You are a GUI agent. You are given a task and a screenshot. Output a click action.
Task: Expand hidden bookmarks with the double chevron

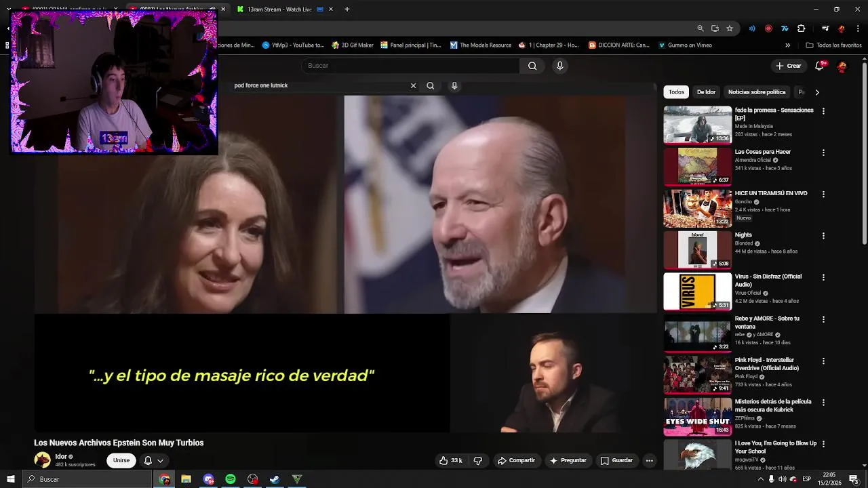click(787, 45)
